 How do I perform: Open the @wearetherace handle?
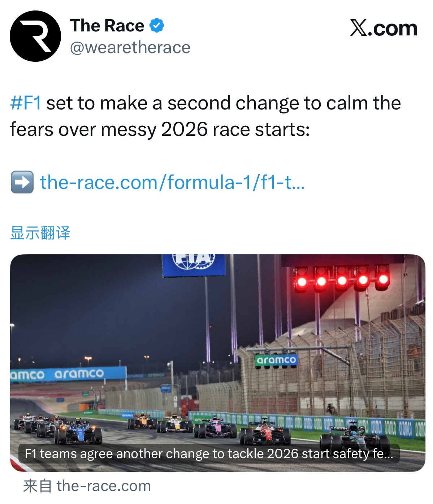click(x=130, y=47)
